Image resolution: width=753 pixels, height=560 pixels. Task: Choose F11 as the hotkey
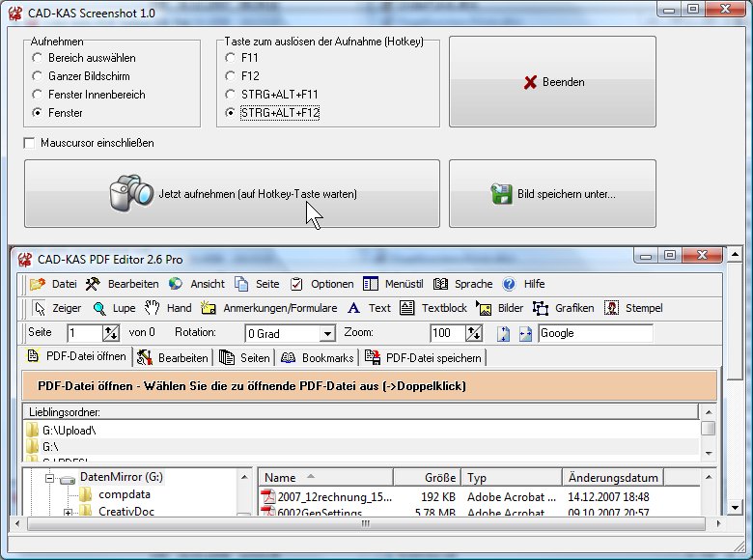click(230, 58)
